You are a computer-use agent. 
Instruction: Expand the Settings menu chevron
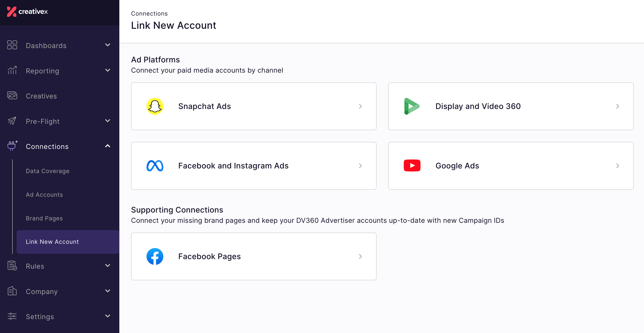(x=107, y=316)
